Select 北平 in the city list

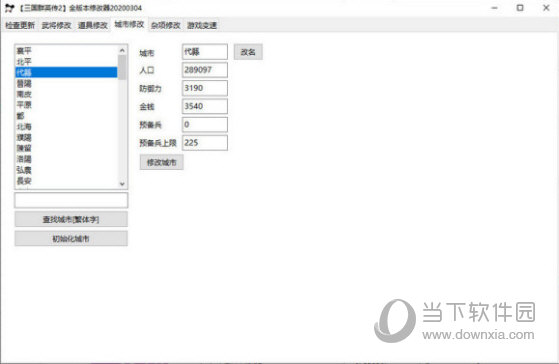pos(66,62)
